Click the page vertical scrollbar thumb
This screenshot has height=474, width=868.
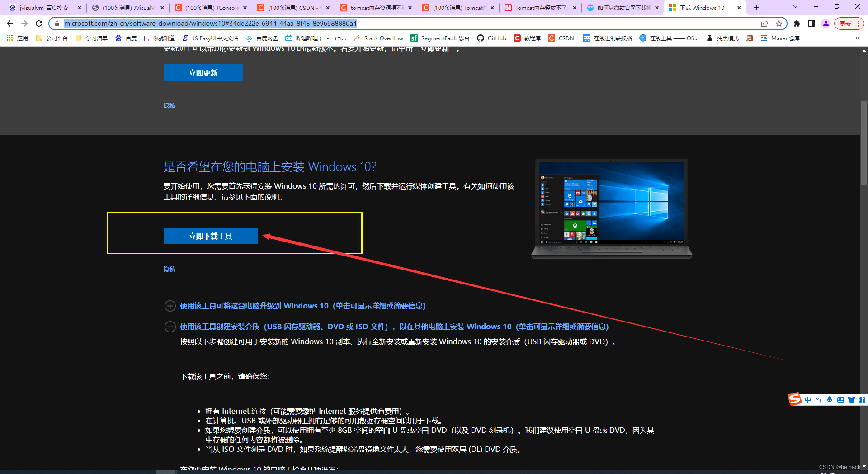pos(864,142)
